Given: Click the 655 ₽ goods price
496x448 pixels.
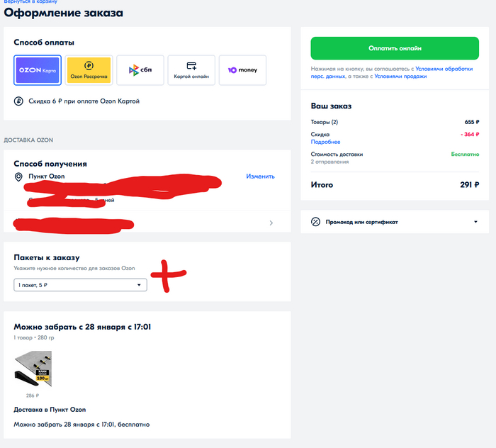Looking at the screenshot, I should click(472, 122).
